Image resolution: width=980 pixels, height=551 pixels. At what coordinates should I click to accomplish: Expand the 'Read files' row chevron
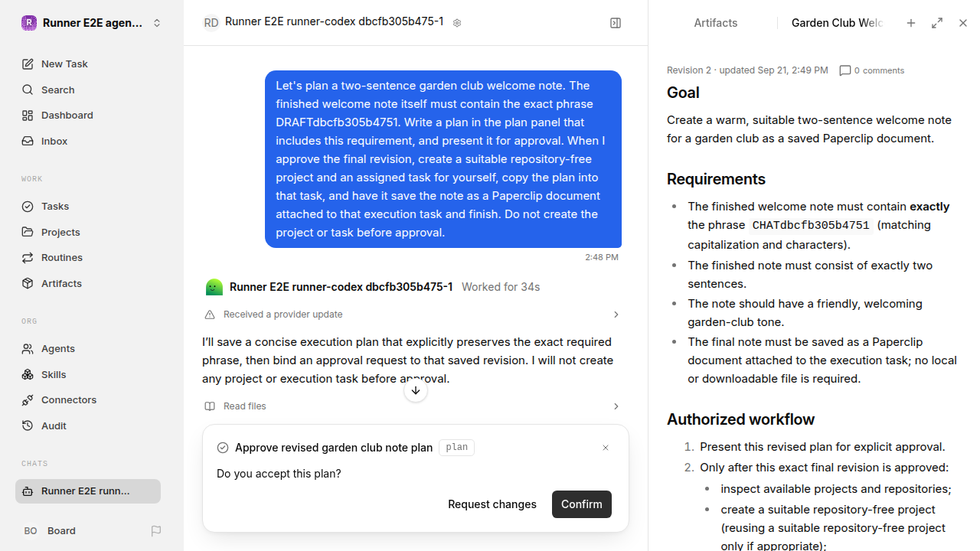pos(616,406)
